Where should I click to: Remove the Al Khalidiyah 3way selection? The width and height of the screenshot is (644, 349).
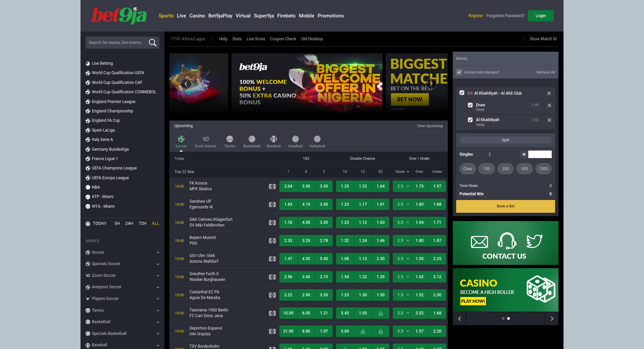click(549, 120)
